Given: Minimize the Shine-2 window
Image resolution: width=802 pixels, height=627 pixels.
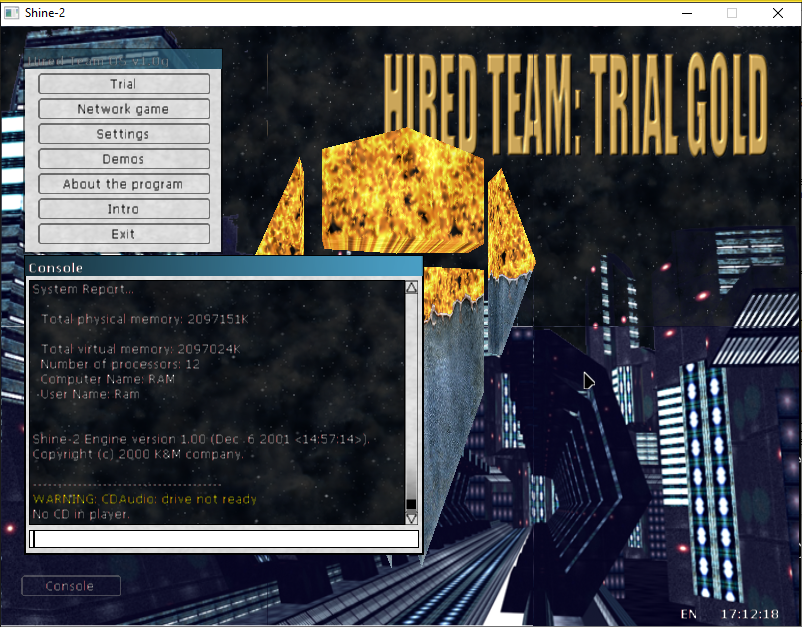Looking at the screenshot, I should tap(687, 13).
